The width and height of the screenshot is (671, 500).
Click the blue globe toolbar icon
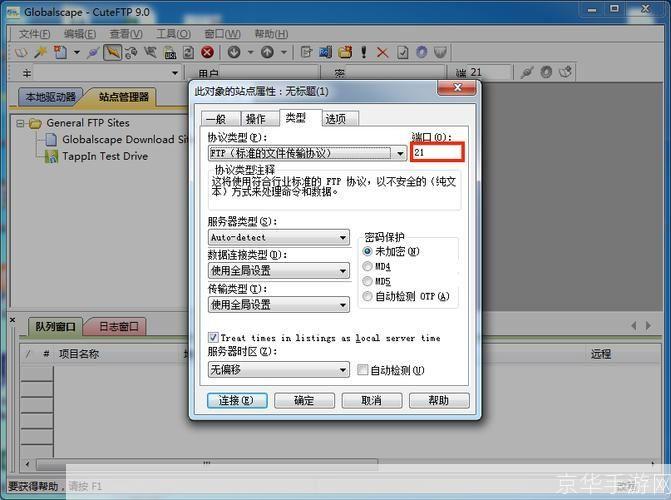pyautogui.click(x=422, y=52)
